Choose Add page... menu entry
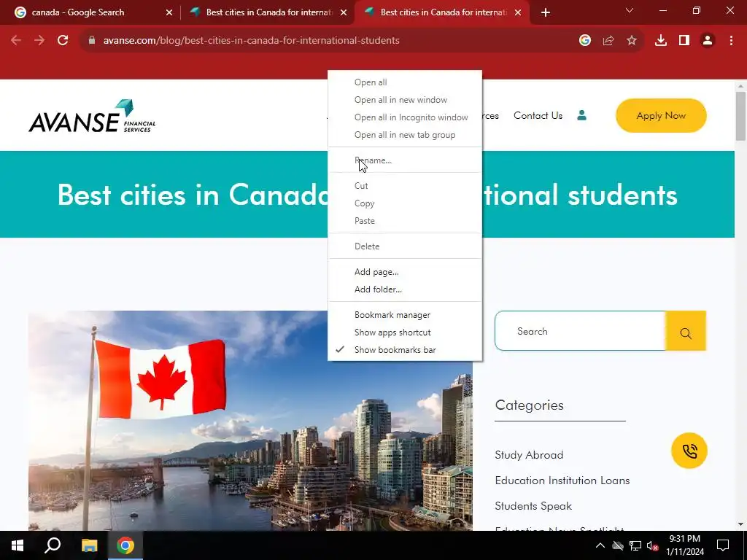The width and height of the screenshot is (747, 560). pos(405,272)
